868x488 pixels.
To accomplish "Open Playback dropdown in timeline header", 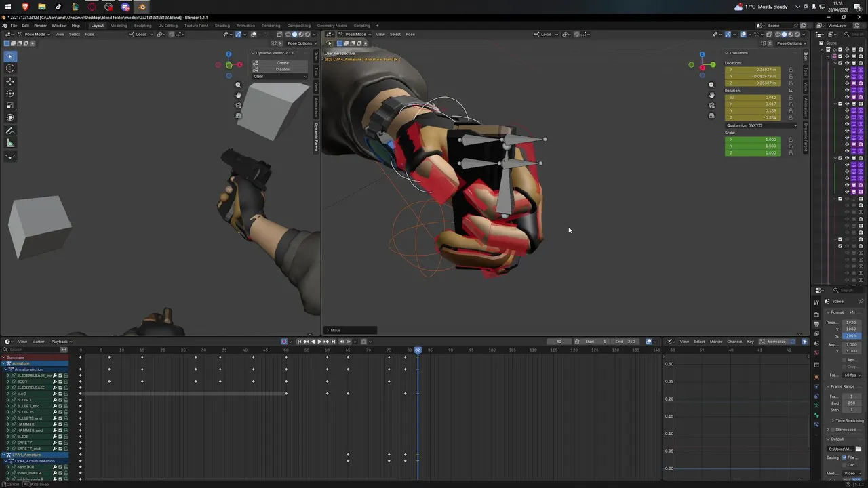I will pos(61,342).
